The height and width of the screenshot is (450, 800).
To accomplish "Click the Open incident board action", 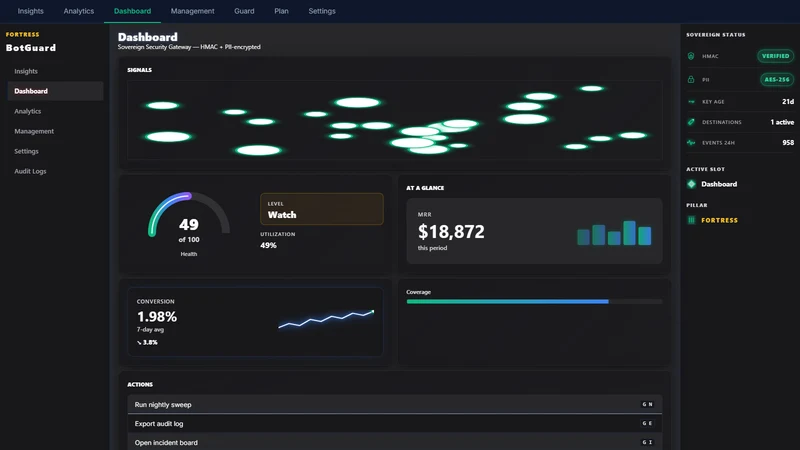I will 394,442.
